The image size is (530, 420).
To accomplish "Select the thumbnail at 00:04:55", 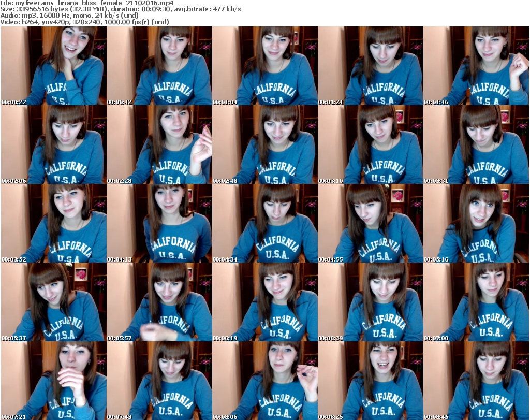I will coord(370,223).
